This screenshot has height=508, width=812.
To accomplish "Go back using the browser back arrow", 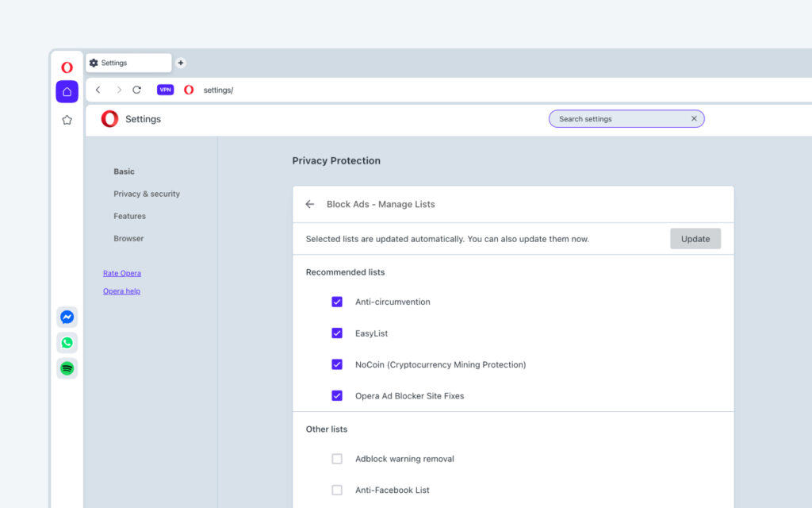I will (x=98, y=90).
